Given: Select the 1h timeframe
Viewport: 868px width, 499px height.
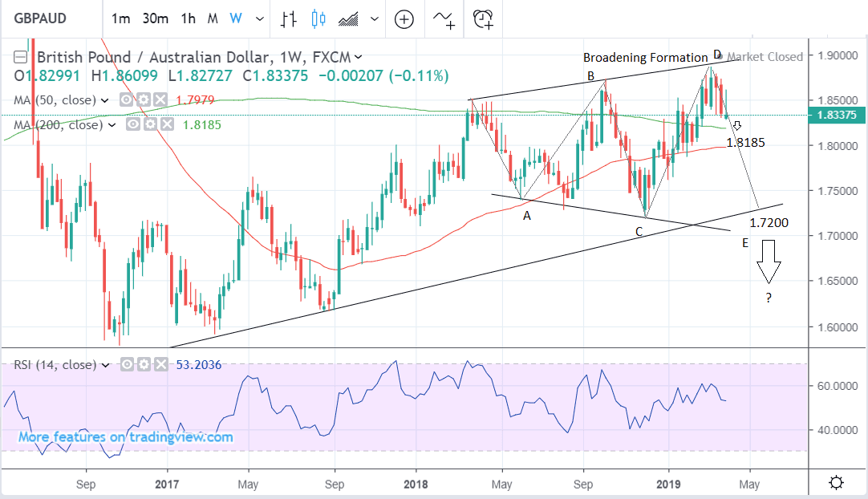Looking at the screenshot, I should [x=188, y=18].
